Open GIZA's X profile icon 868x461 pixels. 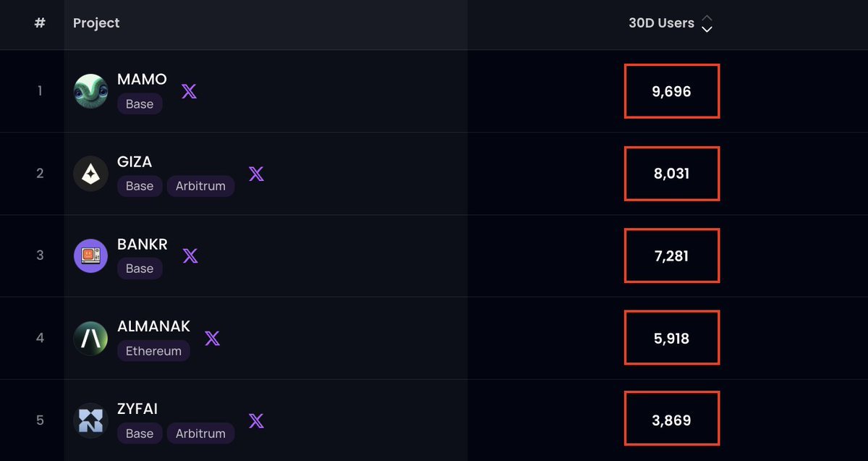pos(256,174)
